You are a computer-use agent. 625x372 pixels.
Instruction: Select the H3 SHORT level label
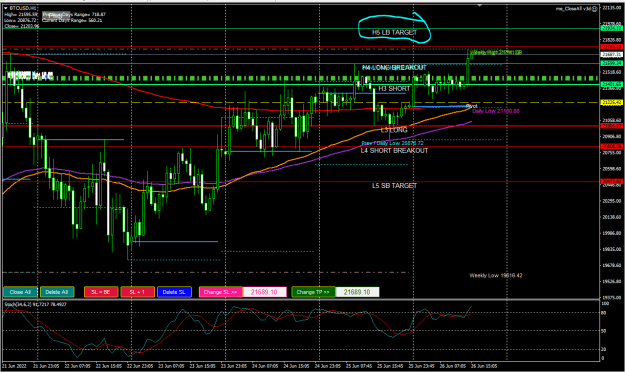(394, 89)
